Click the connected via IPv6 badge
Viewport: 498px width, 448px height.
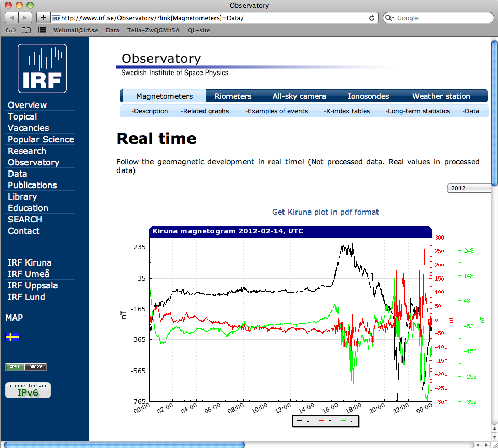[28, 390]
